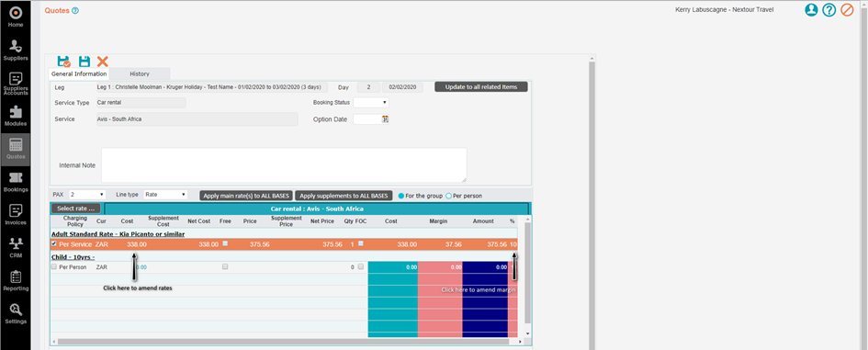
Task: Click the orange X cancel icon
Action: pos(102,62)
